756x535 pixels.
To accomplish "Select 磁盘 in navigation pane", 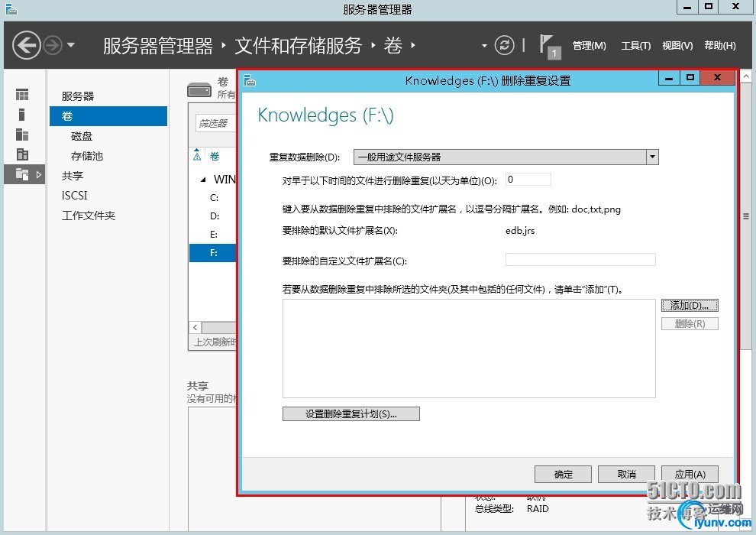I will (82, 136).
